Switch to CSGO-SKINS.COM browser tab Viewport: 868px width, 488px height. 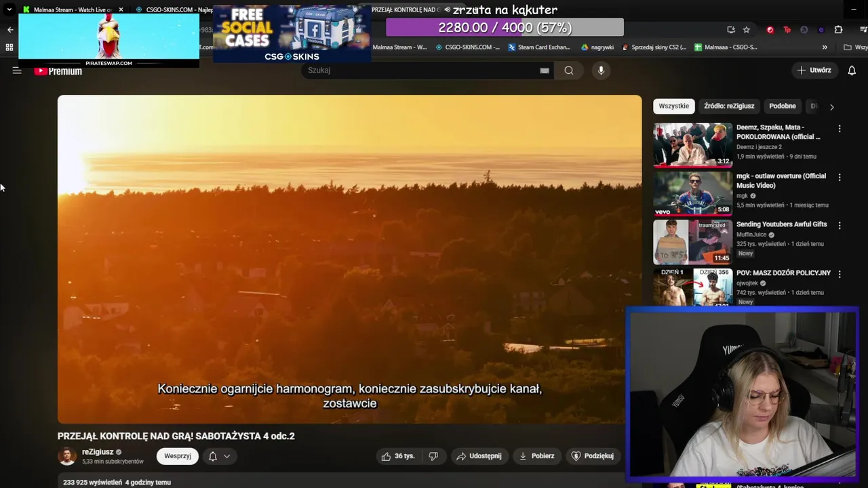pyautogui.click(x=173, y=9)
